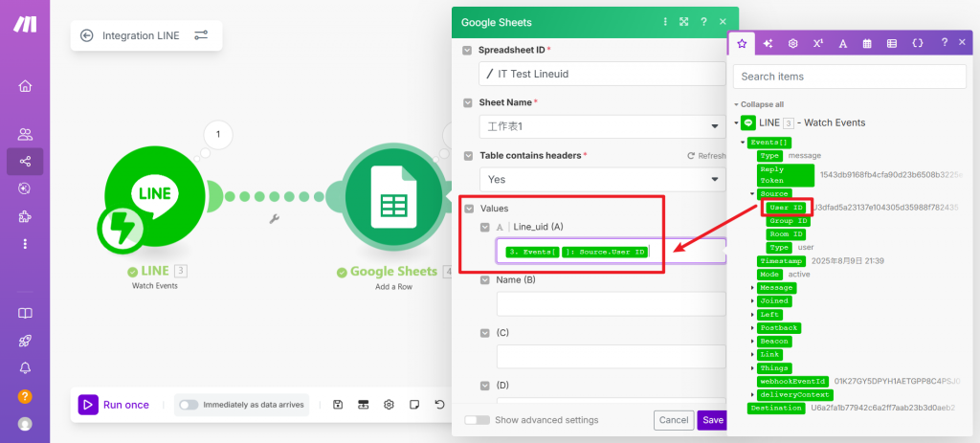Open the Table contains headers Yes dropdown
The width and height of the screenshot is (980, 443).
602,179
